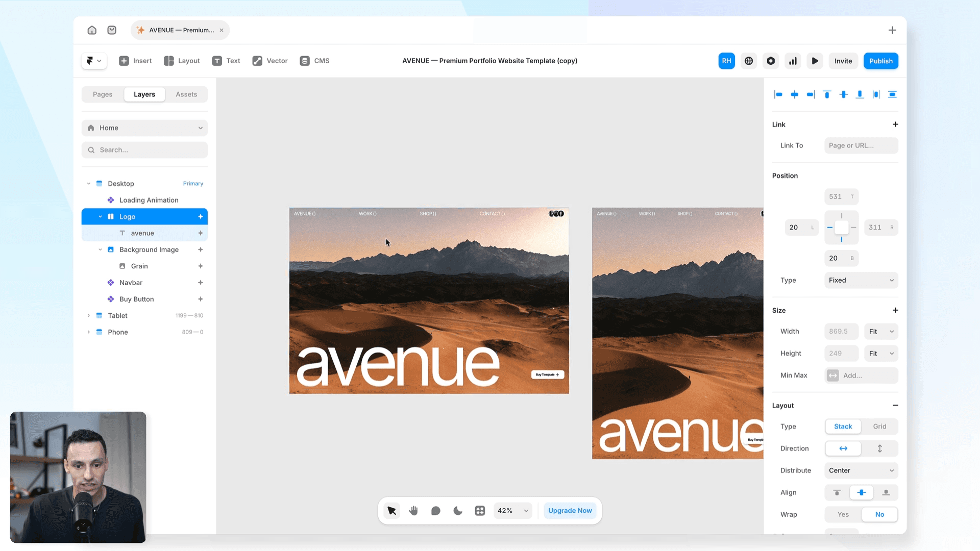
Task: Click the Link To URL field
Action: coord(861,145)
